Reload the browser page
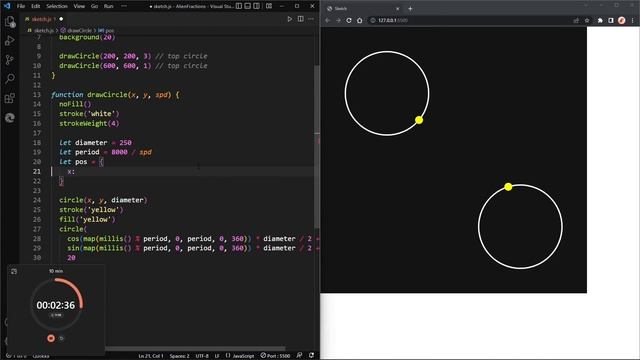 pyautogui.click(x=349, y=20)
